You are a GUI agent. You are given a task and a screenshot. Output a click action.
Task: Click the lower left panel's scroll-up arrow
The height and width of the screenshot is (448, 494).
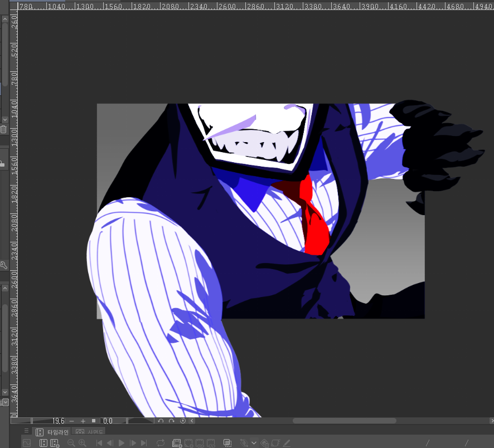(4, 289)
